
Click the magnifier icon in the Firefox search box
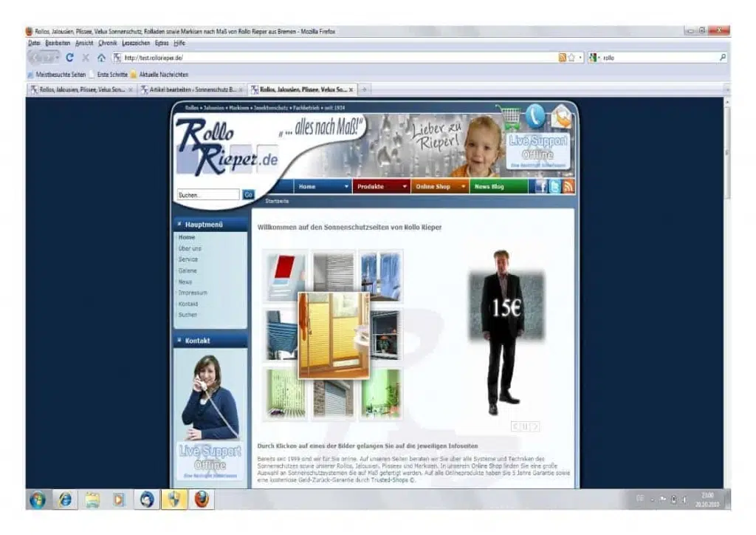[x=722, y=58]
